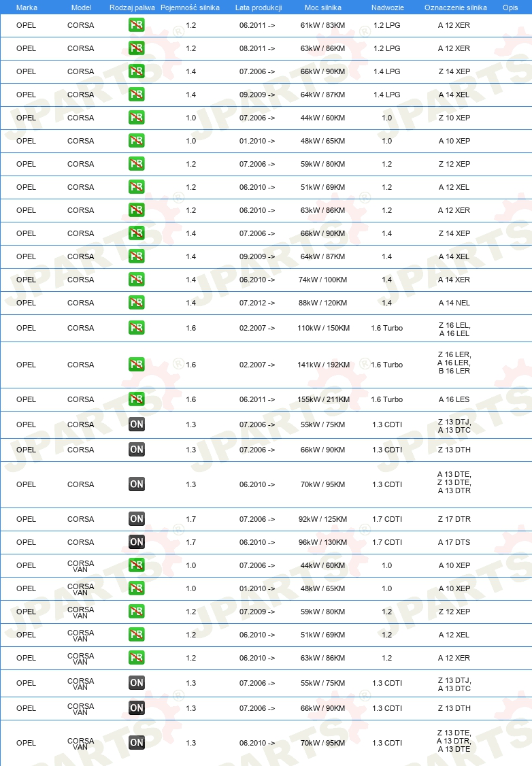Select petrol icon in CORSA VAN 51kW / 69KM row
Viewport: 532px width, 766px height.
coord(136,635)
